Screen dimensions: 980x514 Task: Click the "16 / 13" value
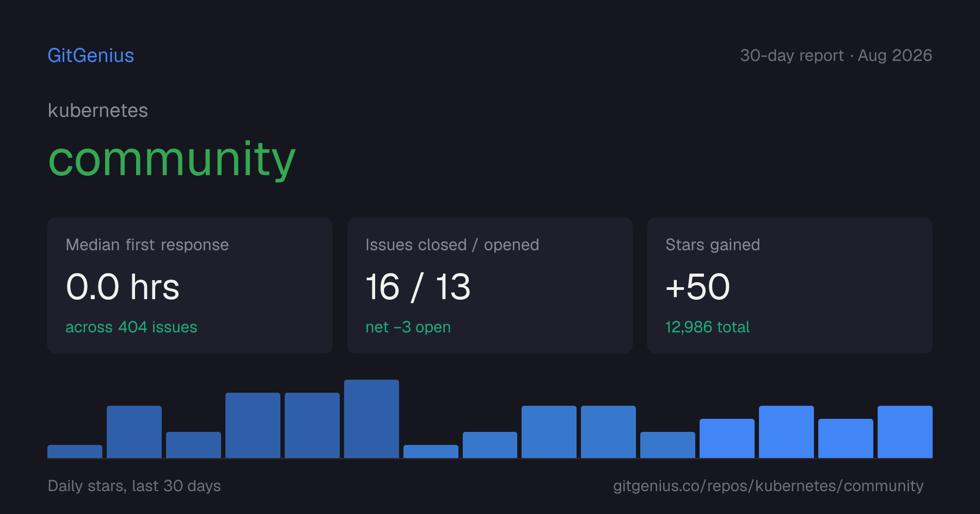418,287
